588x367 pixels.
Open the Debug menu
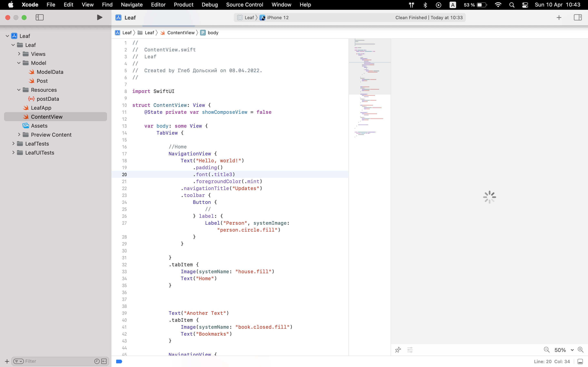coord(209,5)
